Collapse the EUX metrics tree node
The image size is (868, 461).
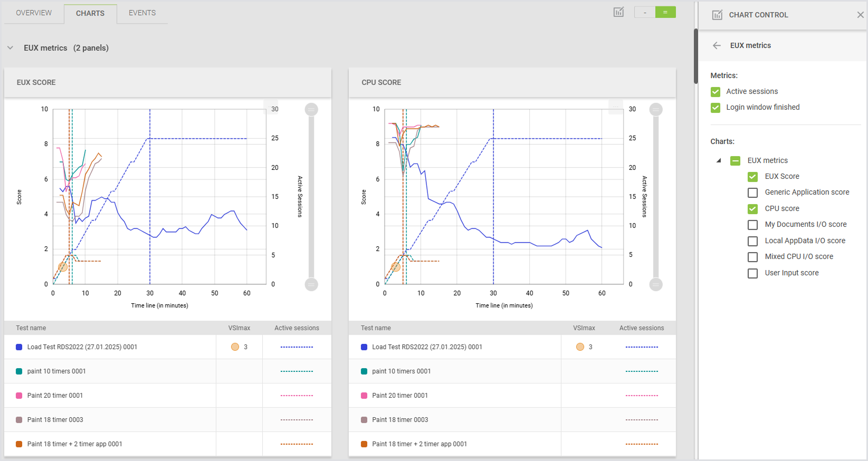[x=719, y=160]
